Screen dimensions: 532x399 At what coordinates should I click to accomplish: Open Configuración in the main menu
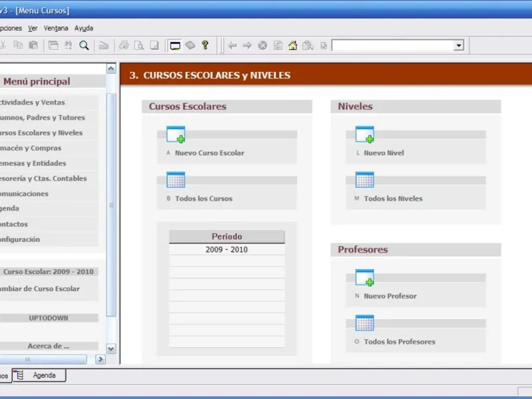20,239
